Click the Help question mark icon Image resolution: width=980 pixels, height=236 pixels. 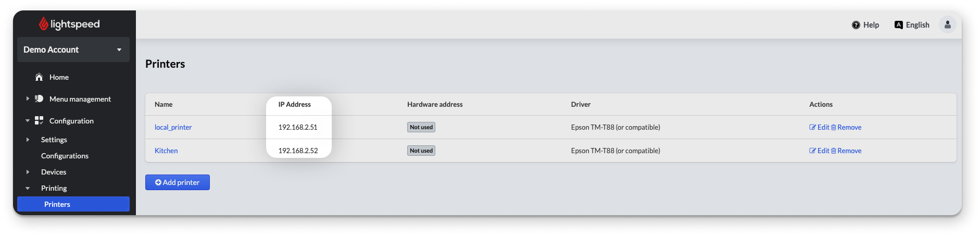(x=856, y=25)
